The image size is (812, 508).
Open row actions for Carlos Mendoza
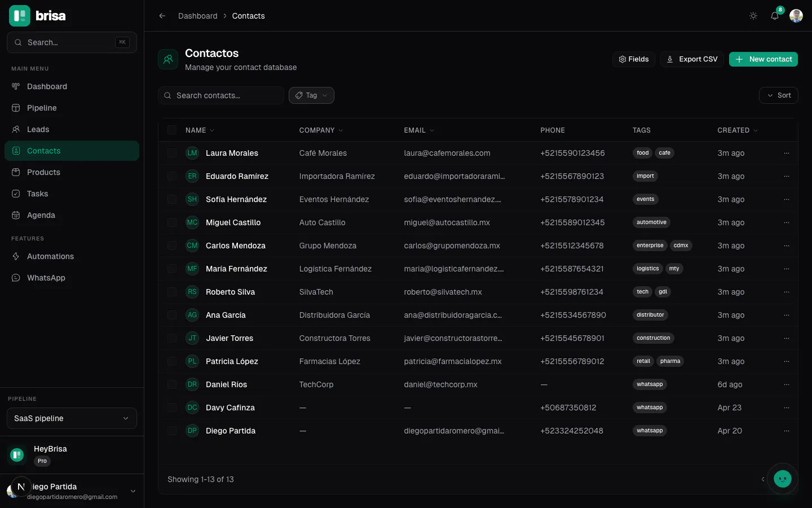click(x=787, y=246)
